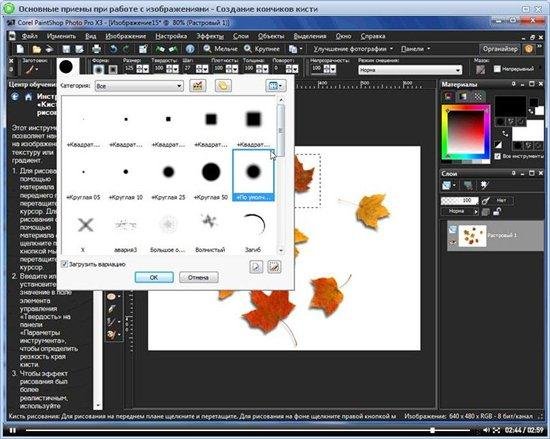Click the Undo arrow icon
This screenshot has height=439, width=550.
pyautogui.click(x=113, y=49)
